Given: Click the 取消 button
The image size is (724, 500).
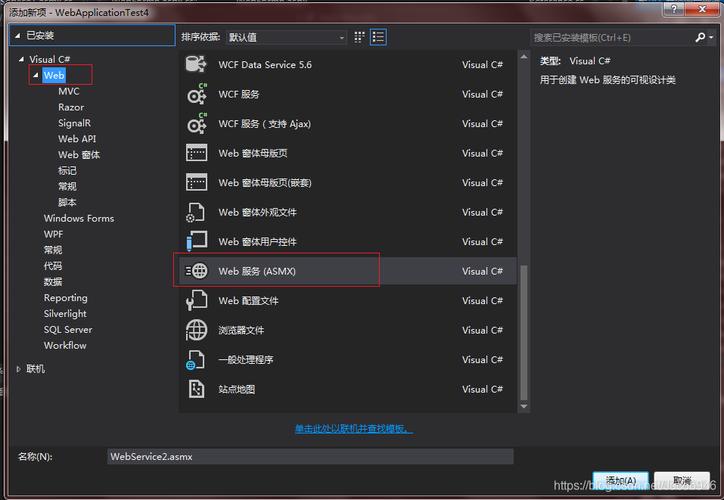Looking at the screenshot, I should [682, 481].
